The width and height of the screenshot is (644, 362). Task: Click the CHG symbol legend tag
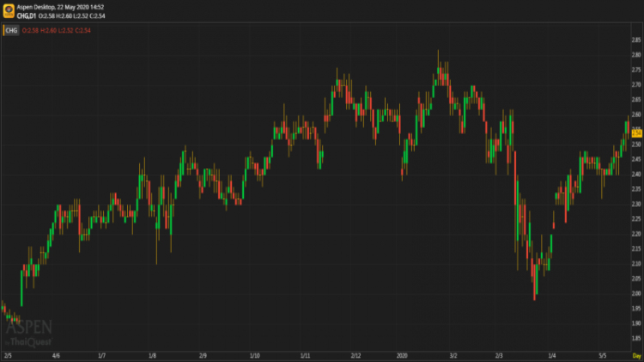[x=11, y=30]
